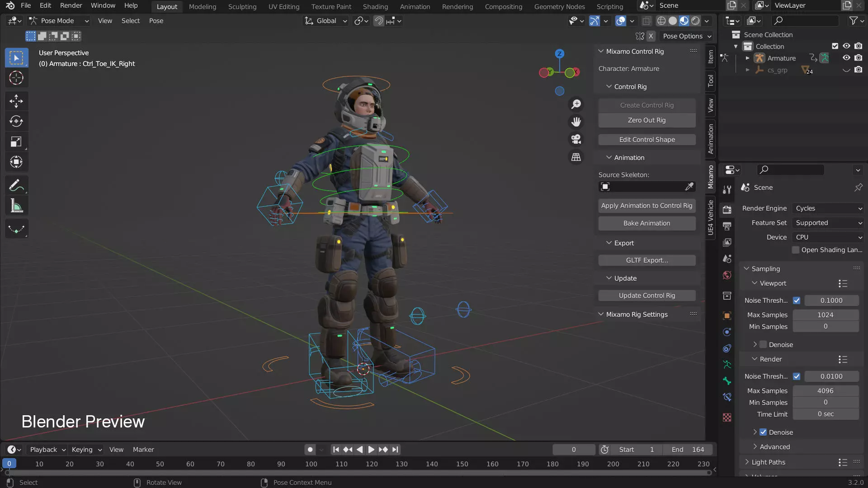Image resolution: width=868 pixels, height=488 pixels.
Task: Open Output properties printer icon
Action: pyautogui.click(x=727, y=226)
